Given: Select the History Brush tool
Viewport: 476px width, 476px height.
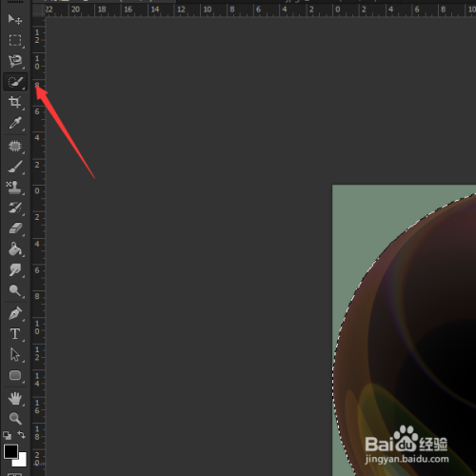Looking at the screenshot, I should pyautogui.click(x=15, y=208).
